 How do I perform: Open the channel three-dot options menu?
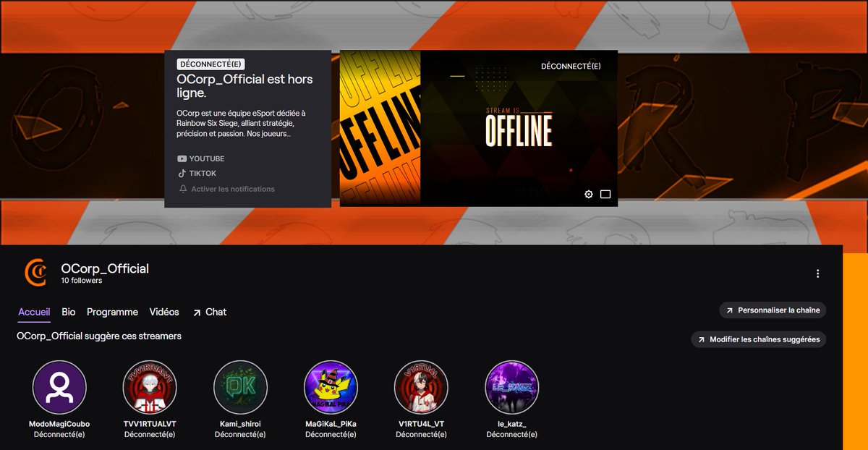click(818, 273)
